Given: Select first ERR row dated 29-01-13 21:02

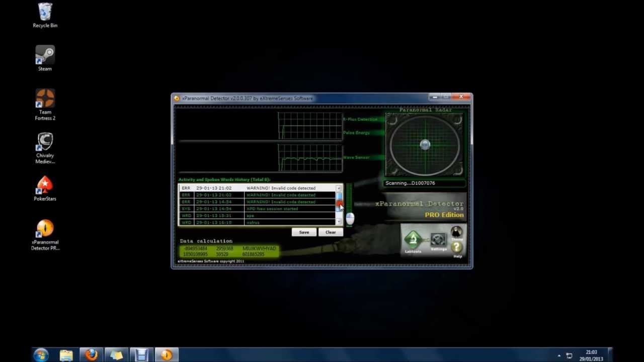Looking at the screenshot, I should (x=257, y=188).
